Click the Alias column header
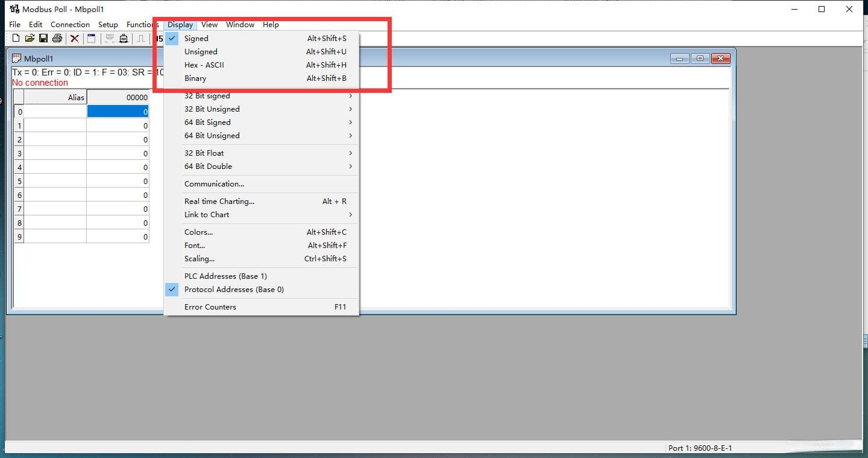This screenshot has width=868, height=458. (x=55, y=97)
